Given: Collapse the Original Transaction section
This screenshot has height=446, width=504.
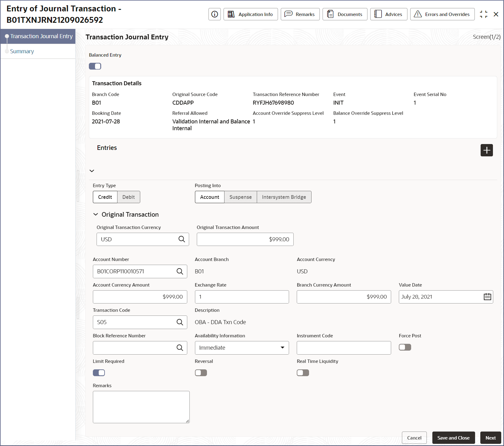Looking at the screenshot, I should point(96,214).
